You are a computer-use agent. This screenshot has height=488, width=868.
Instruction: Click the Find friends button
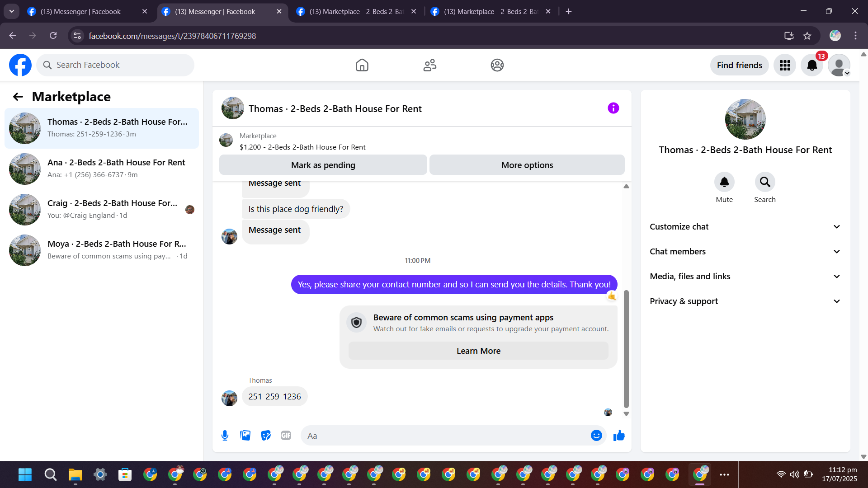pos(740,66)
